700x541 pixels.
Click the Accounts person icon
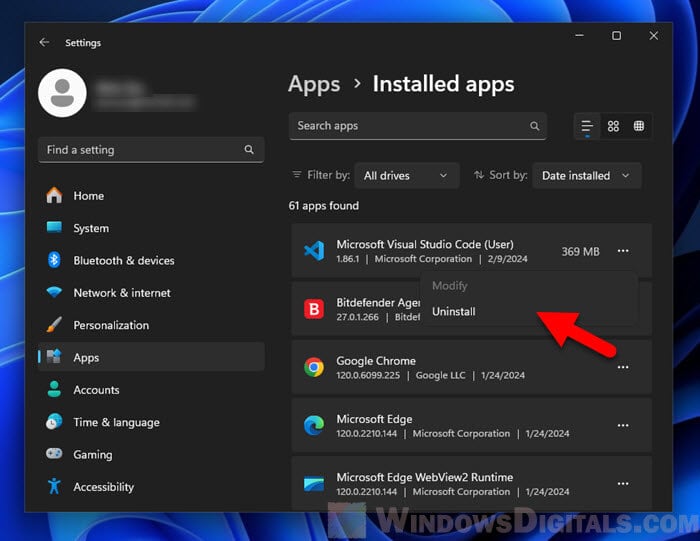tap(54, 389)
